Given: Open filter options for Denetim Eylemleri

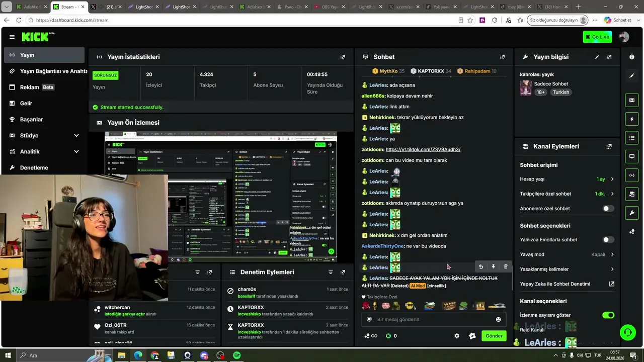Looking at the screenshot, I should click(331, 272).
